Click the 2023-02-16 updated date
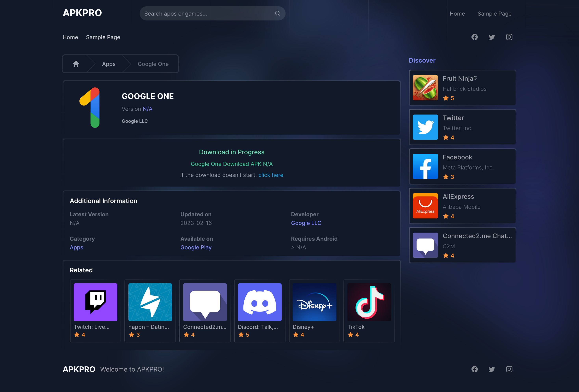The height and width of the screenshot is (392, 579). (196, 223)
